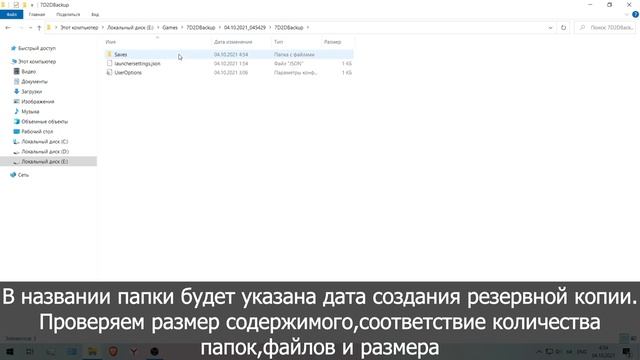Open Локальный диск (C:) in sidebar
The width and height of the screenshot is (640, 360).
tap(44, 142)
